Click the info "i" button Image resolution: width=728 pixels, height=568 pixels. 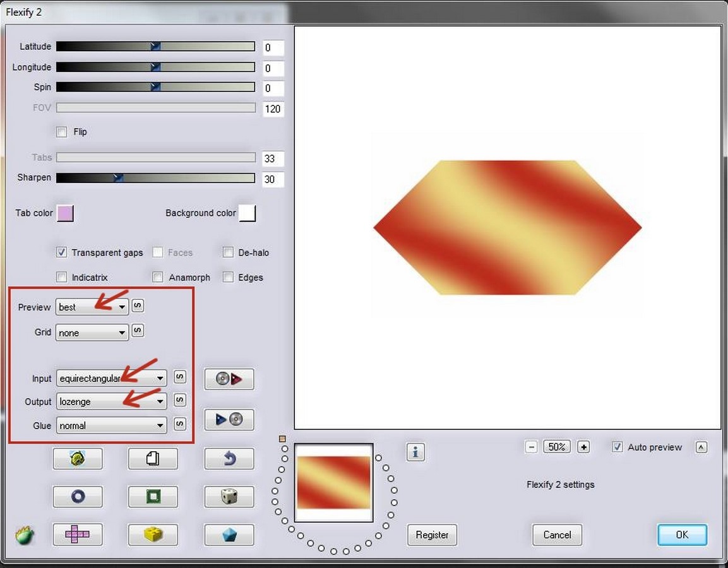point(415,451)
